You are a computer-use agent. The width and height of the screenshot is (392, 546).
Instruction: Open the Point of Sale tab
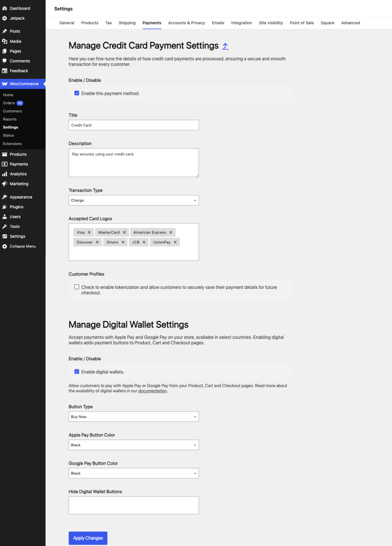302,23
